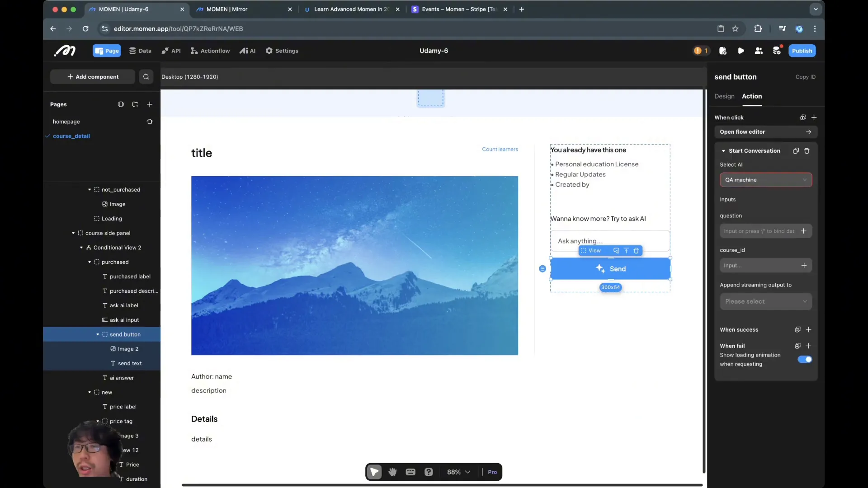Viewport: 868px width, 488px height.
Task: Open the collaborators people icon
Action: tap(759, 51)
